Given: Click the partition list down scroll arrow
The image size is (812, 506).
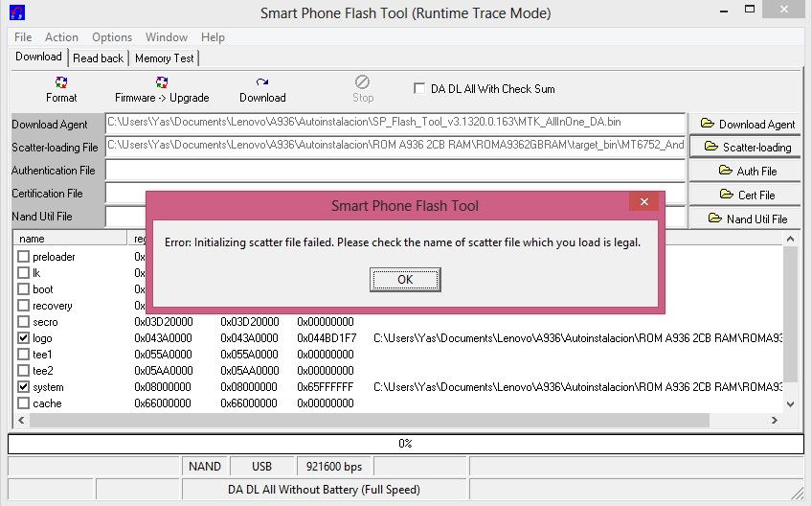Looking at the screenshot, I should click(790, 403).
